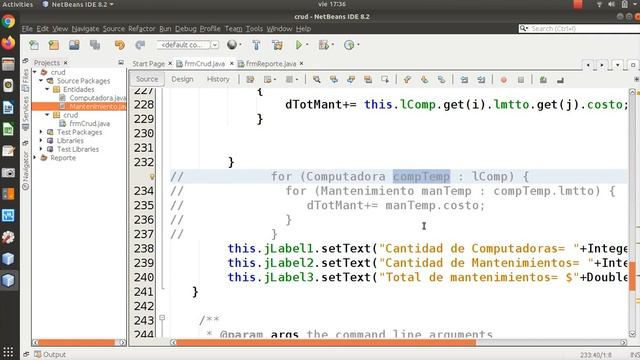The height and width of the screenshot is (360, 640).
Task: Click the Redo arrow icon
Action: [140, 45]
